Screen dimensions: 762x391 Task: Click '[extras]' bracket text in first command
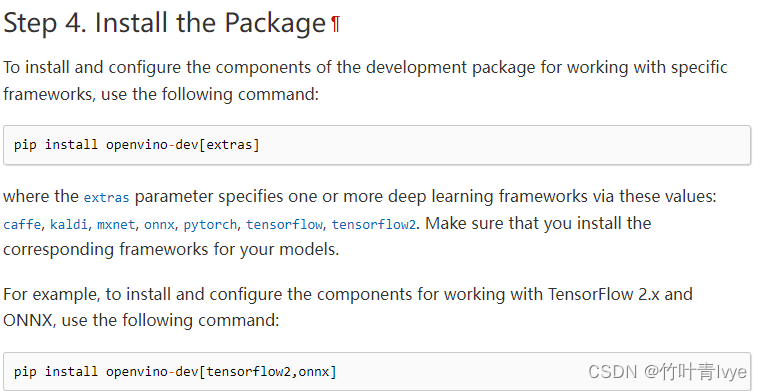pyautogui.click(x=230, y=145)
